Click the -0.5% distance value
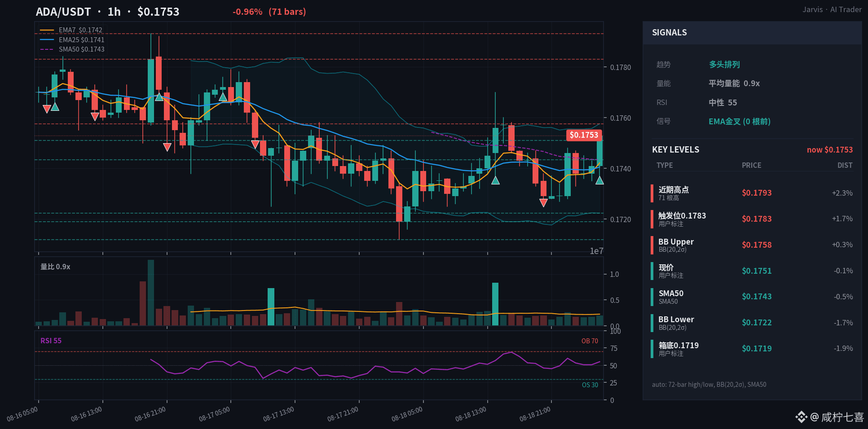 click(x=843, y=297)
